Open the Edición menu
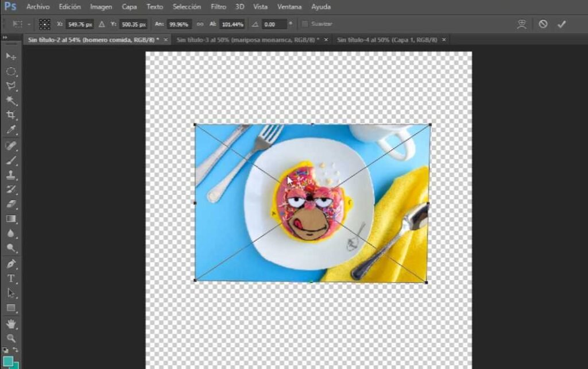Viewport: 588px width, 369px height. [69, 7]
